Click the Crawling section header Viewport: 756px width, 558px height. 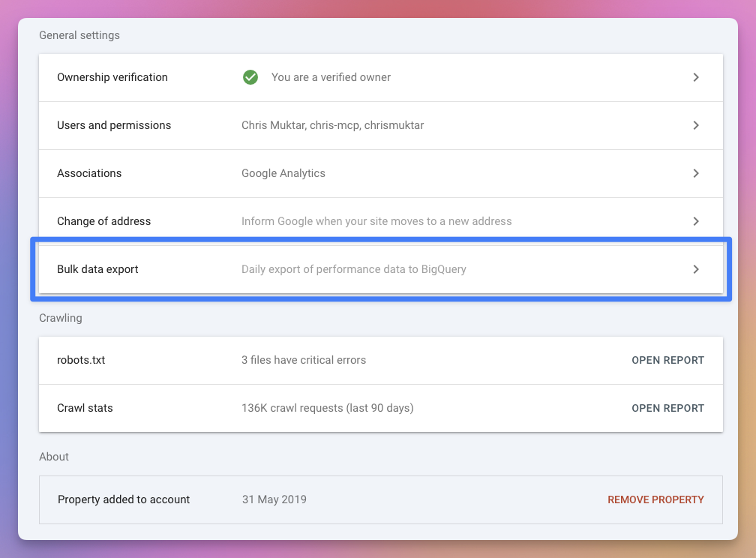click(x=60, y=318)
